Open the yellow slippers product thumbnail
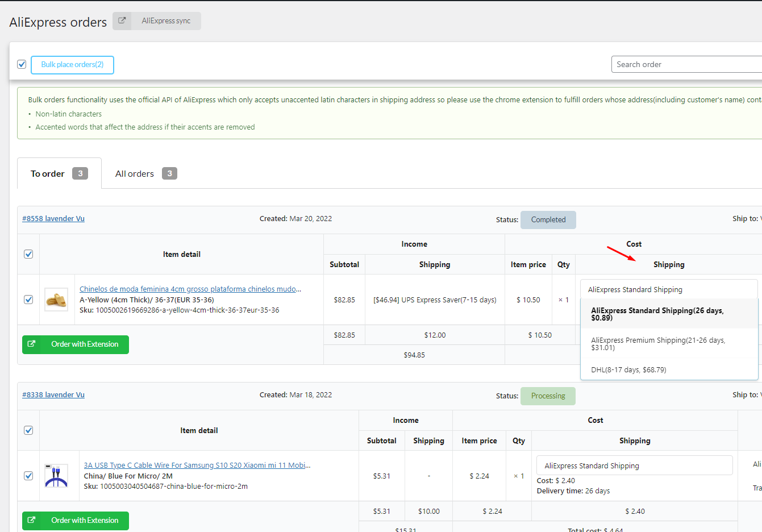 pyautogui.click(x=56, y=300)
